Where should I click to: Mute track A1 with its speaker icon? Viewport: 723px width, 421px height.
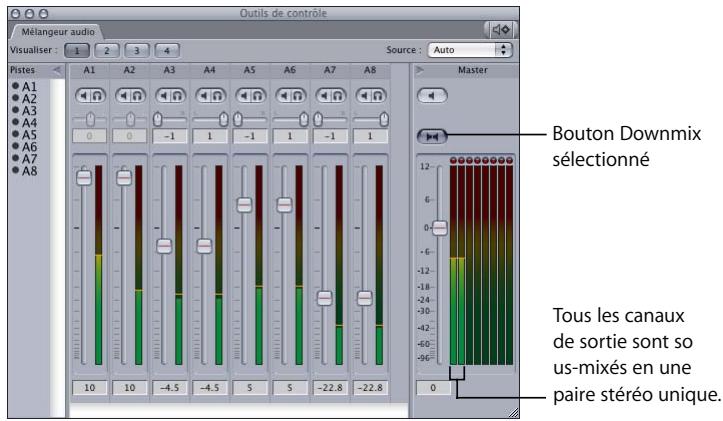point(83,95)
